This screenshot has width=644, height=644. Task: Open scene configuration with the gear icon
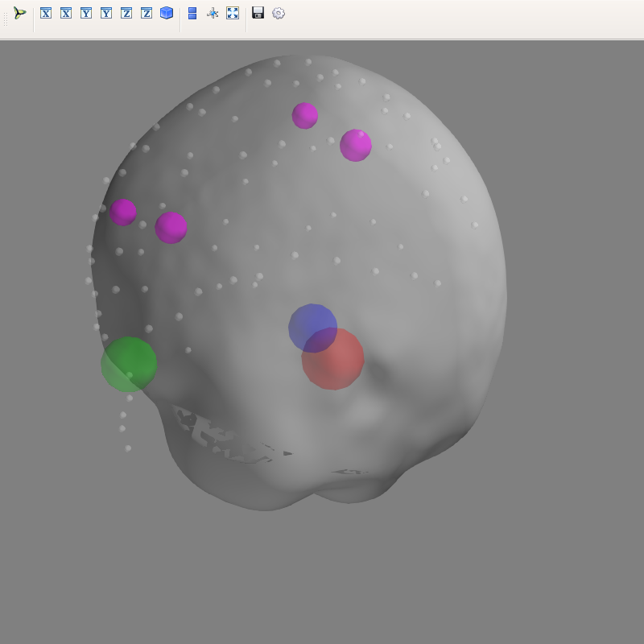tap(279, 14)
